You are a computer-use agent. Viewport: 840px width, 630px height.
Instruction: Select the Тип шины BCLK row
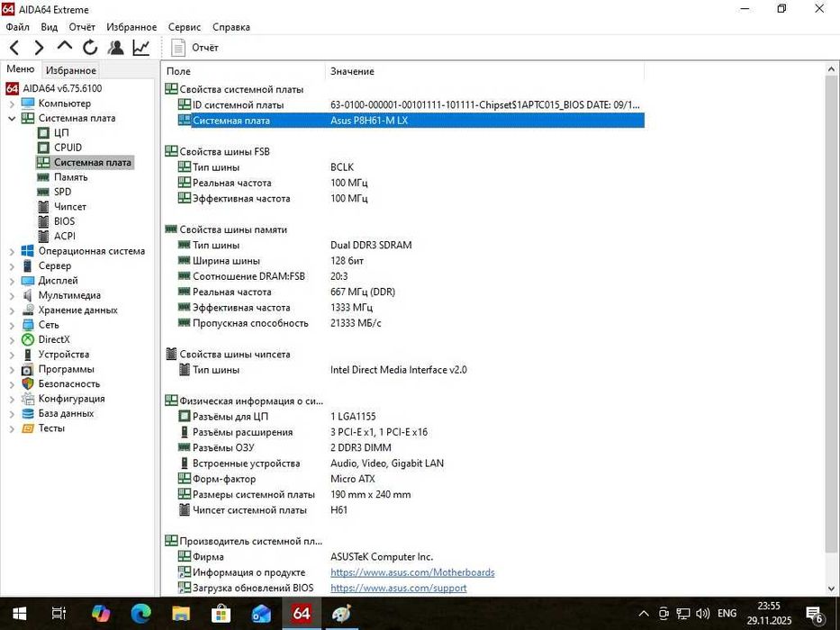click(404, 167)
